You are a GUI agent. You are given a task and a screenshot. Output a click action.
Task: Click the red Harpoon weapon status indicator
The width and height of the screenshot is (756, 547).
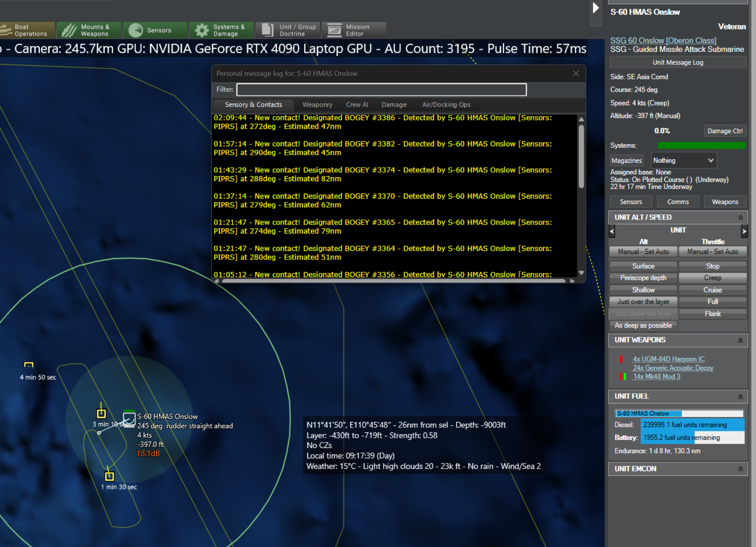[621, 359]
